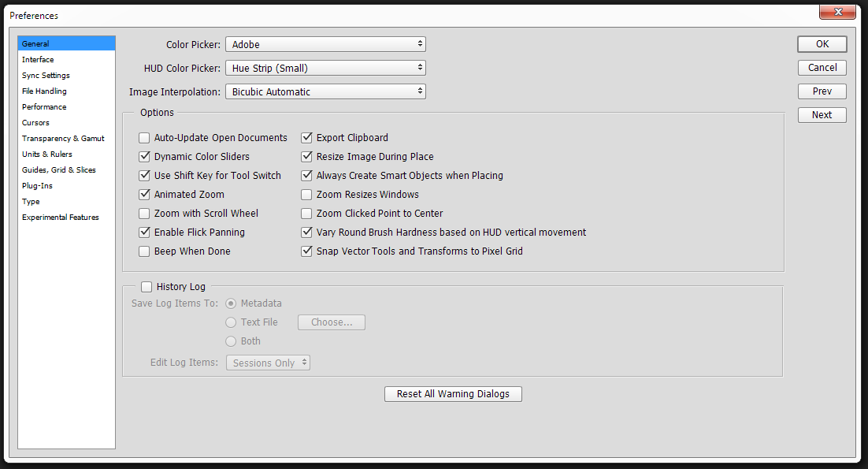This screenshot has width=868, height=469.
Task: Expand the HUD Color Picker dropdown
Action: (325, 69)
